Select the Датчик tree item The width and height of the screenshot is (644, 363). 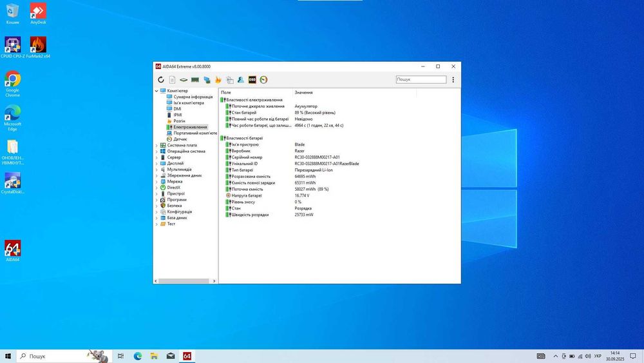(180, 139)
